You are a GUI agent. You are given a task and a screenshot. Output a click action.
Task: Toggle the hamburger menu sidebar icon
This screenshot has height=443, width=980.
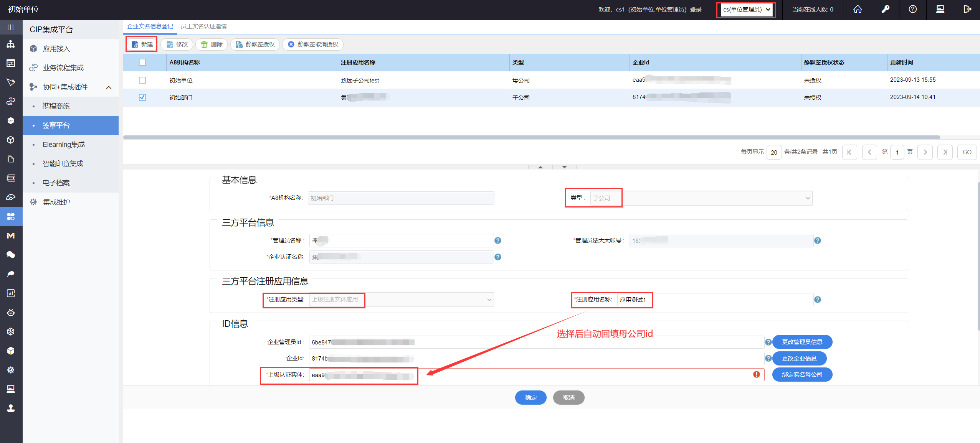(11, 27)
